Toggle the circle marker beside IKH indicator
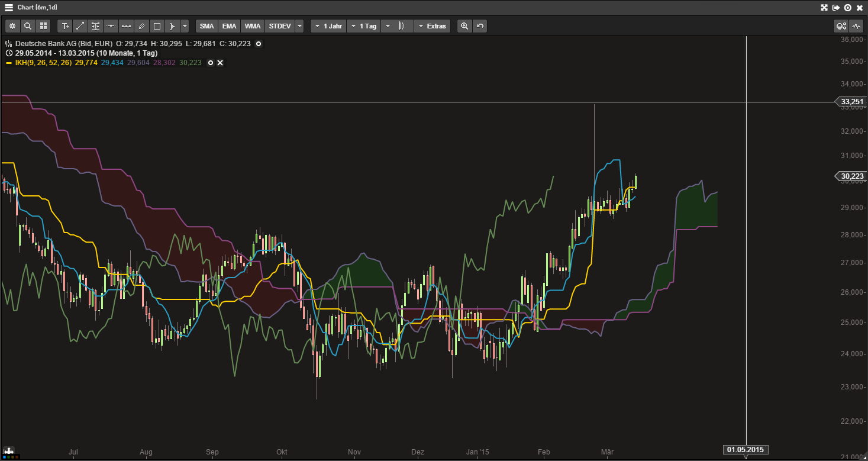The width and height of the screenshot is (868, 461). [211, 63]
